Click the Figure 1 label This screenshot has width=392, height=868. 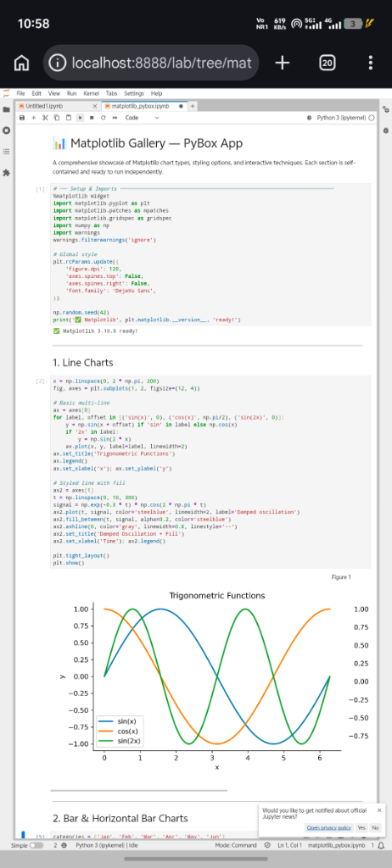pos(341,576)
